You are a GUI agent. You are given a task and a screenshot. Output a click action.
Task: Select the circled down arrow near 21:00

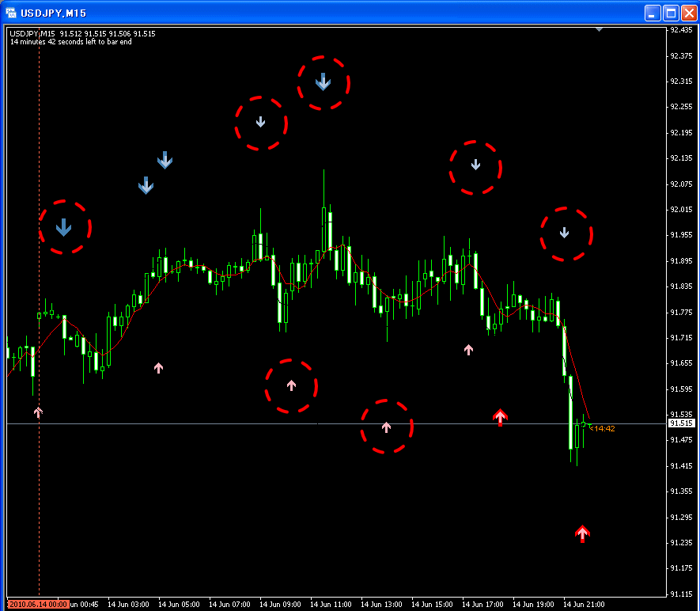(x=564, y=232)
